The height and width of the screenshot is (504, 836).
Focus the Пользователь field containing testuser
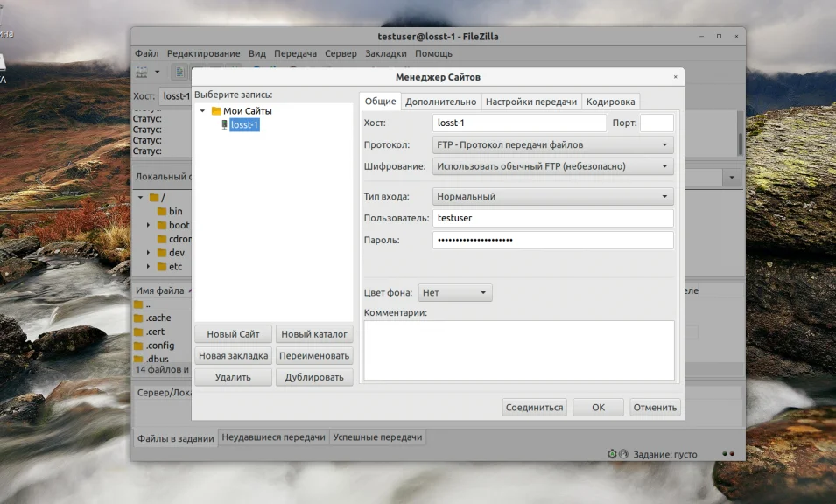pyautogui.click(x=553, y=218)
